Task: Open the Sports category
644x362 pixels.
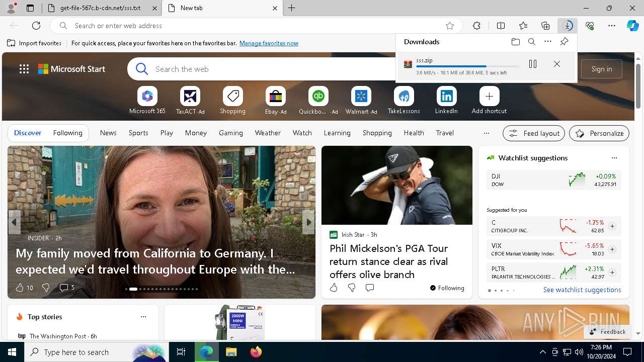Action: pos(138,133)
